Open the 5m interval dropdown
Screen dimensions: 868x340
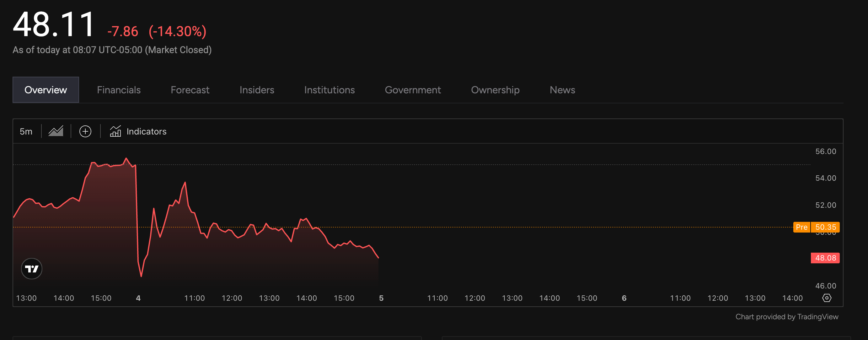pyautogui.click(x=26, y=131)
